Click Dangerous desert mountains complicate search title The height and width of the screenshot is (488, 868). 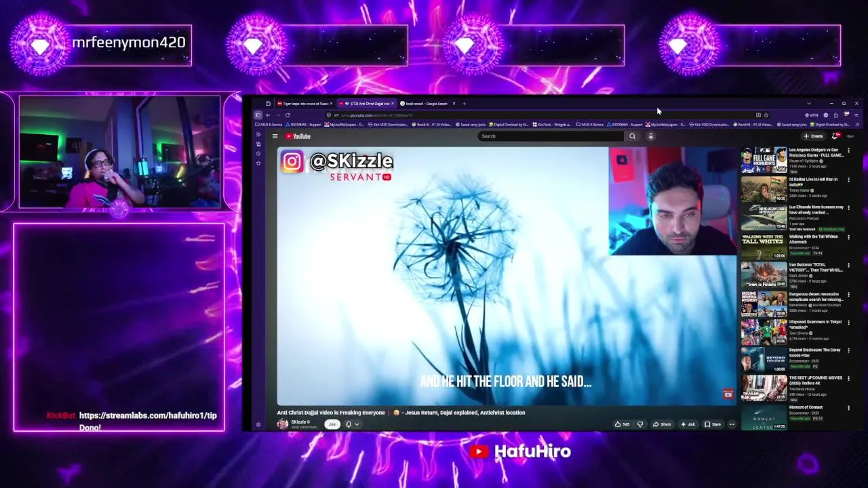pyautogui.click(x=816, y=297)
